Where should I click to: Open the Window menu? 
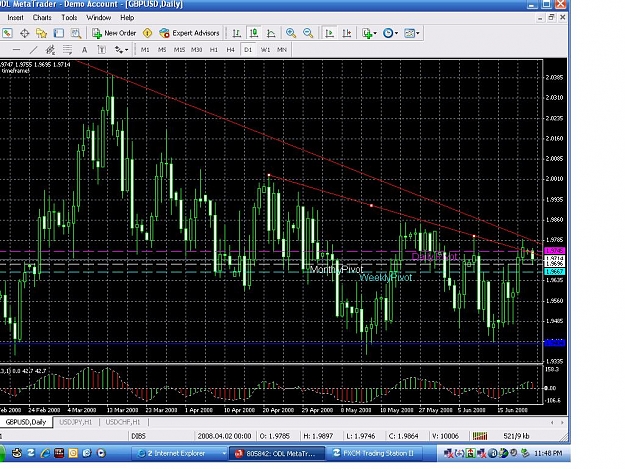coord(98,18)
